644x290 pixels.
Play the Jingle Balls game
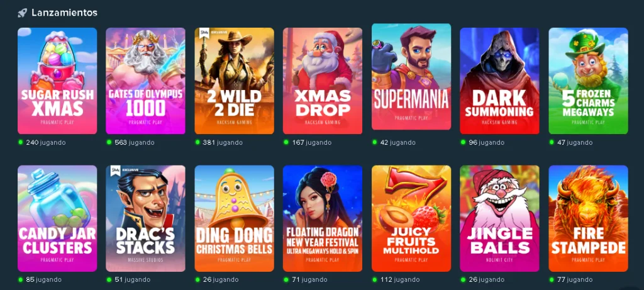coord(499,218)
